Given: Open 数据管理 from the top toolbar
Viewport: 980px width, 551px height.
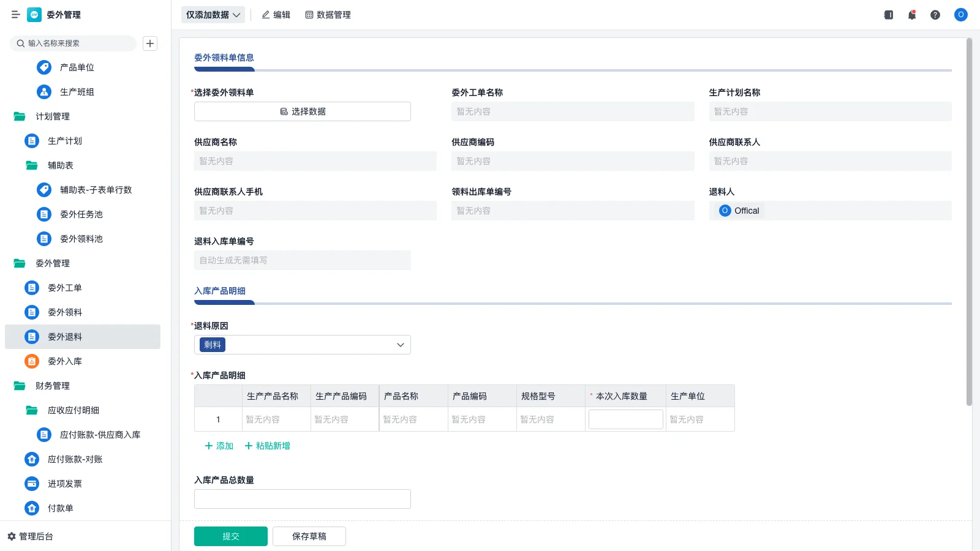Looking at the screenshot, I should (328, 15).
